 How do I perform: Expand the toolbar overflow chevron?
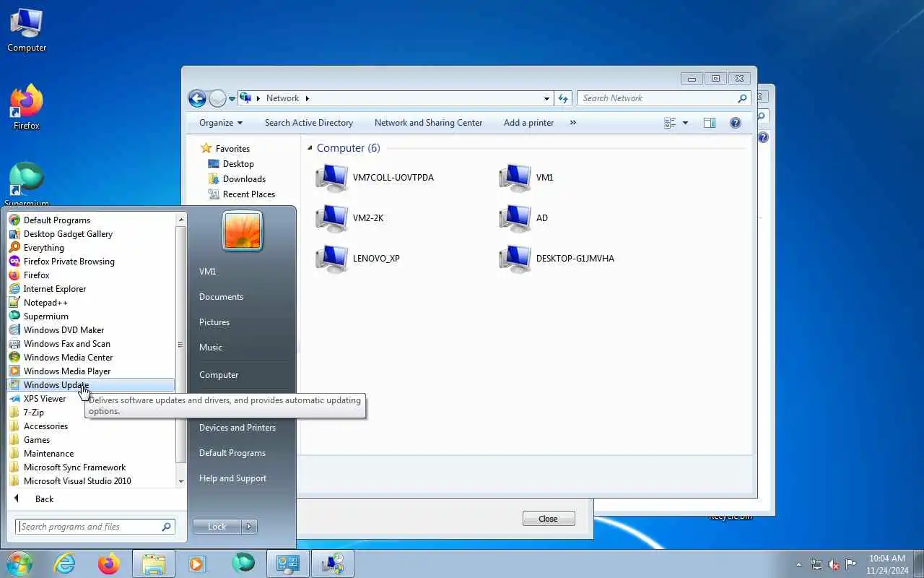573,123
